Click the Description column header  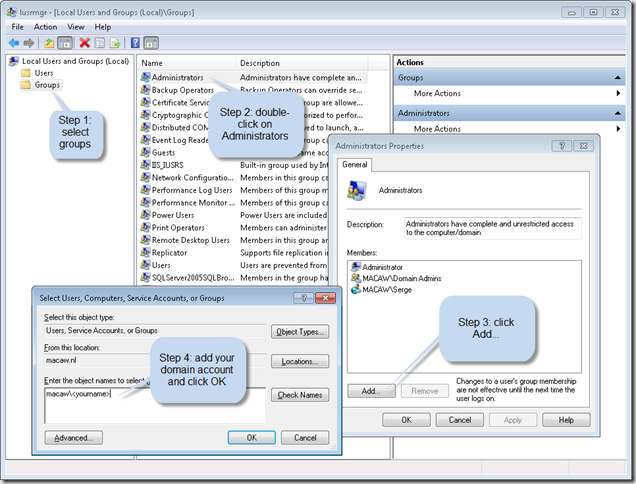pyautogui.click(x=302, y=63)
